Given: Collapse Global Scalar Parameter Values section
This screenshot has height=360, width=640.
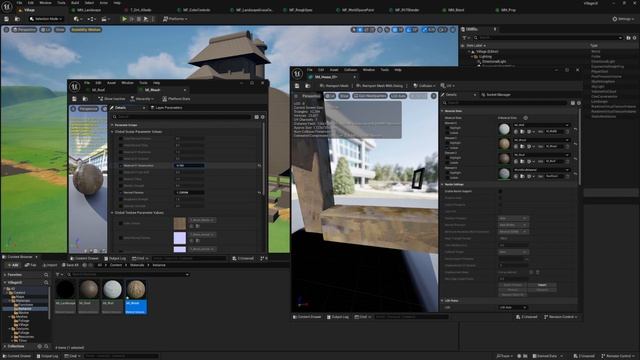Looking at the screenshot, I should (112, 132).
